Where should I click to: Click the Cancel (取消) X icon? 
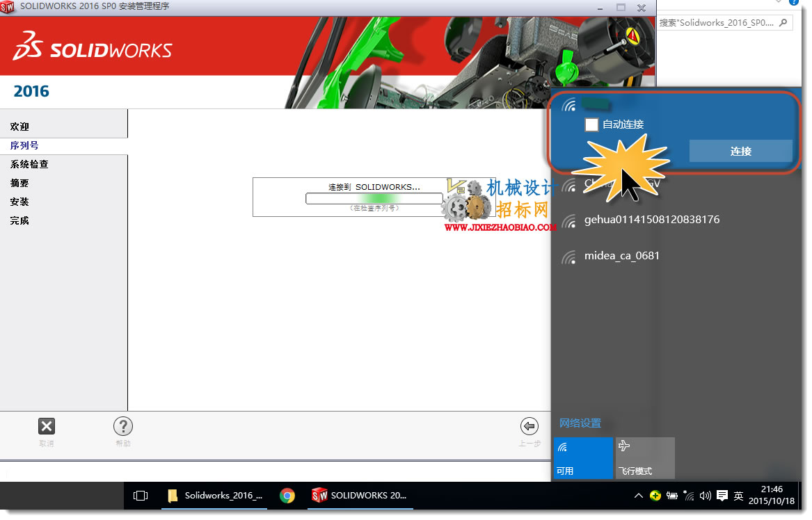(47, 426)
